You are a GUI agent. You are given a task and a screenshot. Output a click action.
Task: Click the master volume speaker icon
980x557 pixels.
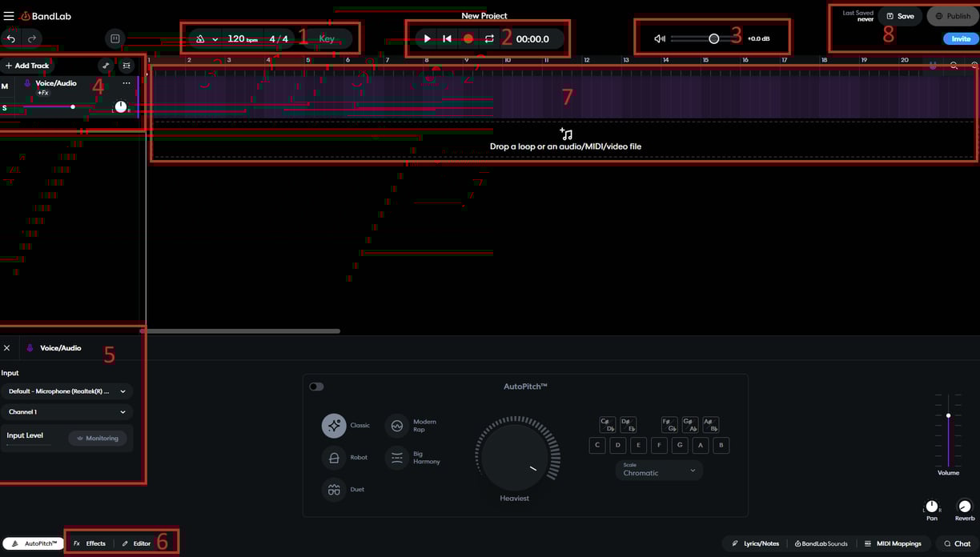(x=660, y=38)
